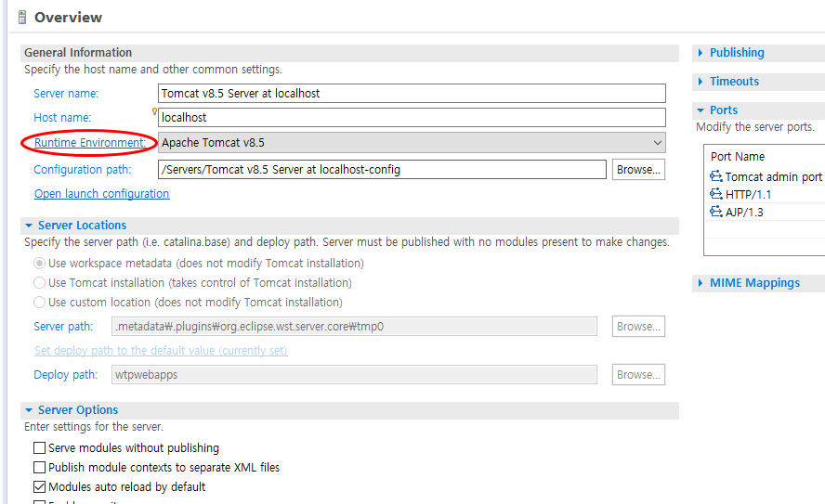Image resolution: width=825 pixels, height=504 pixels.
Task: Select Use custom location radio button
Action: [39, 303]
